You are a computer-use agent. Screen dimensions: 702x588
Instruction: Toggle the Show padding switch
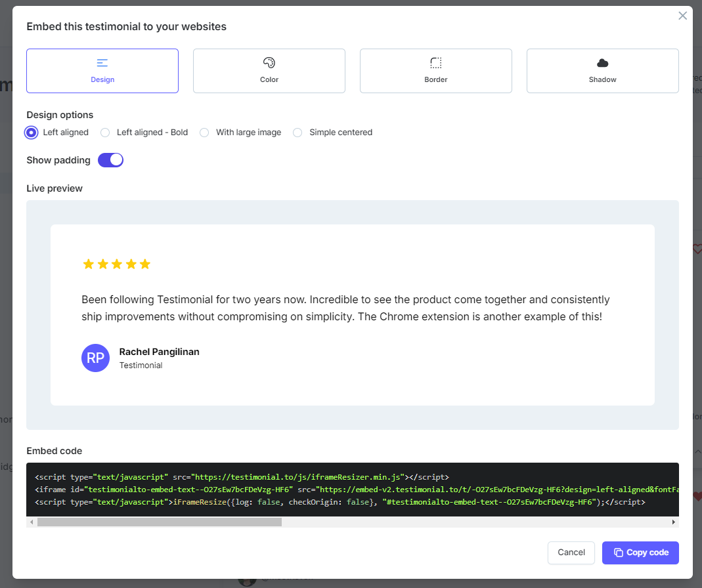(x=110, y=160)
